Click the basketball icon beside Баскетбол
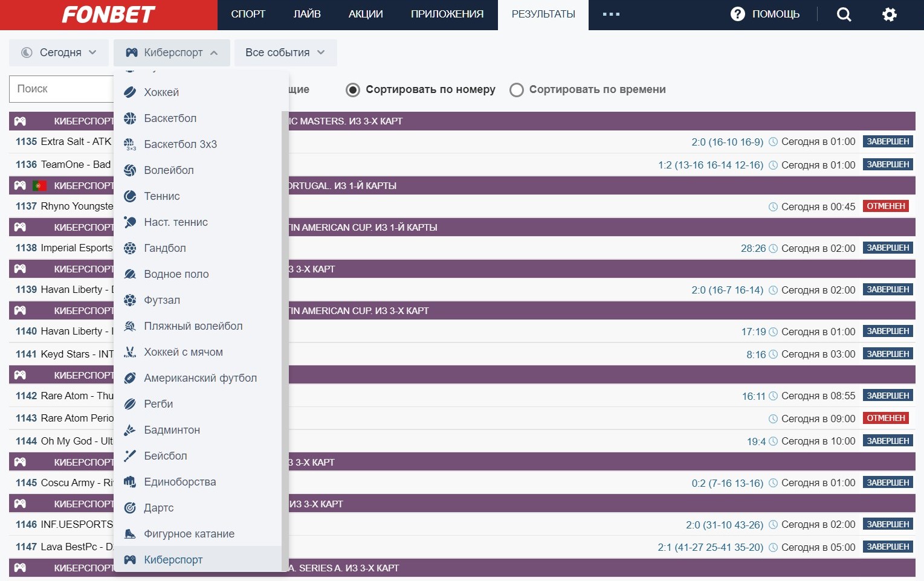This screenshot has height=581, width=924. [x=130, y=118]
